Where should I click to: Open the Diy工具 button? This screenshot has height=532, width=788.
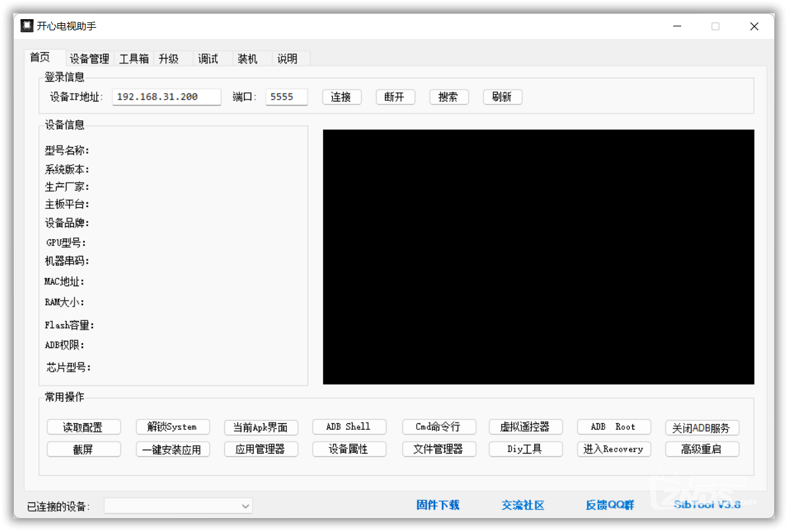tap(525, 449)
